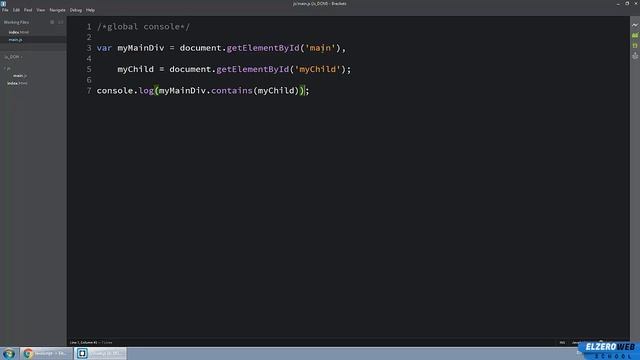Image resolution: width=640 pixels, height=360 pixels.
Task: Select index.html in Working Files
Action: [x=18, y=32]
